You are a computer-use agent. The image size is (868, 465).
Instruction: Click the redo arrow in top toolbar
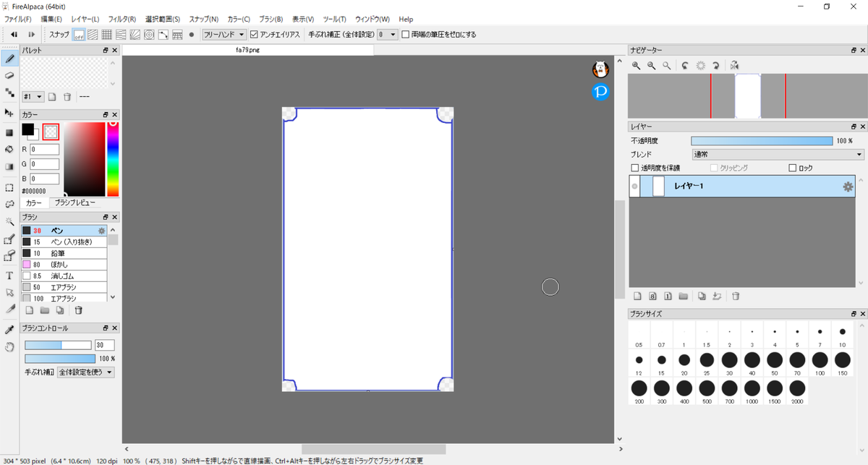31,34
